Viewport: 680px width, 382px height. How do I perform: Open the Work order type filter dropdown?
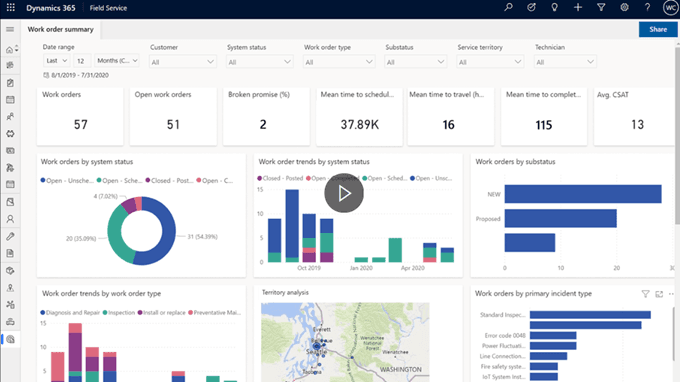click(x=339, y=62)
